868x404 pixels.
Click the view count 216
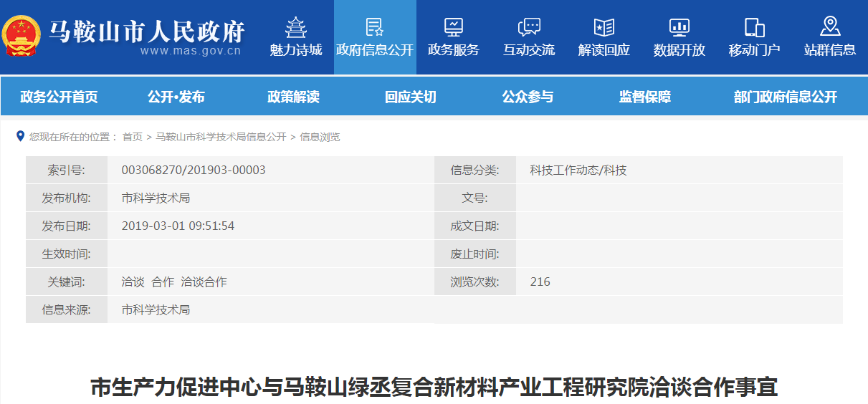(x=540, y=282)
